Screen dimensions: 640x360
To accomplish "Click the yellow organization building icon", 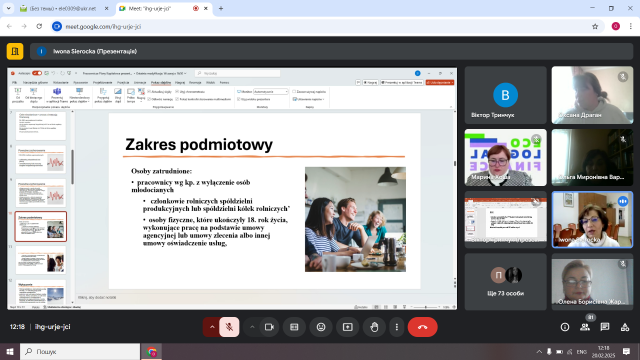I will (15, 51).
